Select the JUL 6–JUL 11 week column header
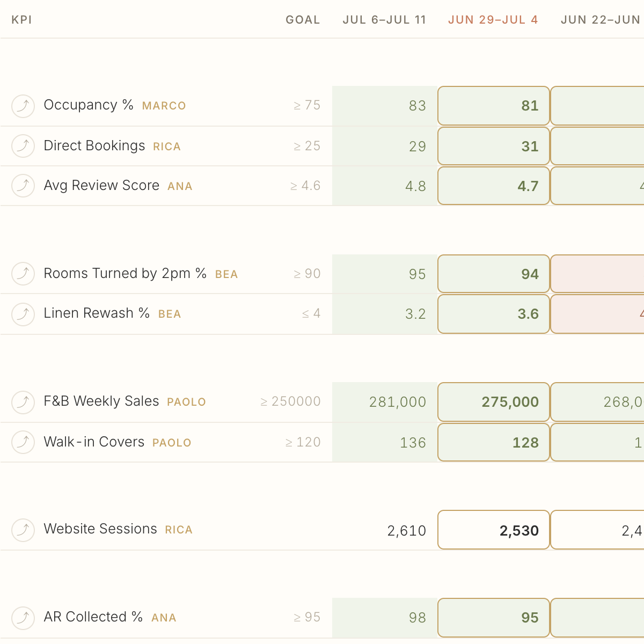The image size is (644, 644). pos(384,20)
